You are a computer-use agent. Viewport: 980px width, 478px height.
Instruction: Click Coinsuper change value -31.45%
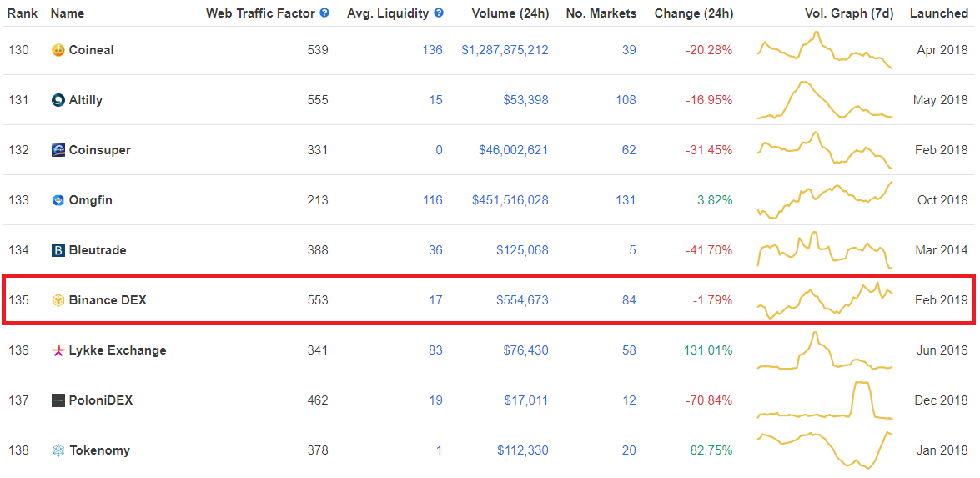click(x=709, y=150)
